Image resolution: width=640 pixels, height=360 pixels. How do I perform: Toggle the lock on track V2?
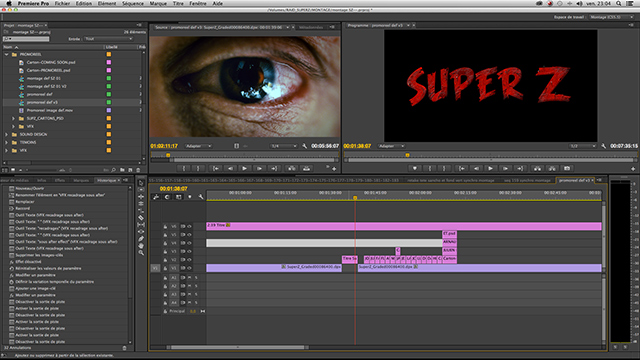click(165, 260)
